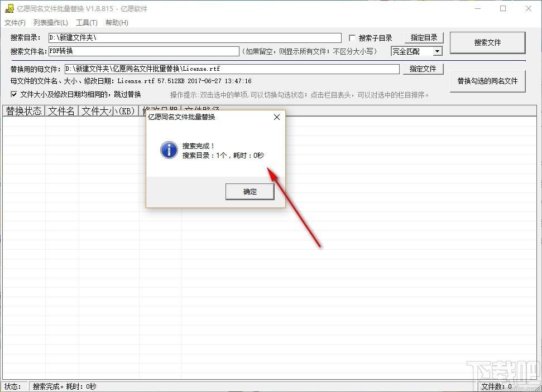Open the 文件(F) menu
This screenshot has width=542, height=392.
pos(15,23)
